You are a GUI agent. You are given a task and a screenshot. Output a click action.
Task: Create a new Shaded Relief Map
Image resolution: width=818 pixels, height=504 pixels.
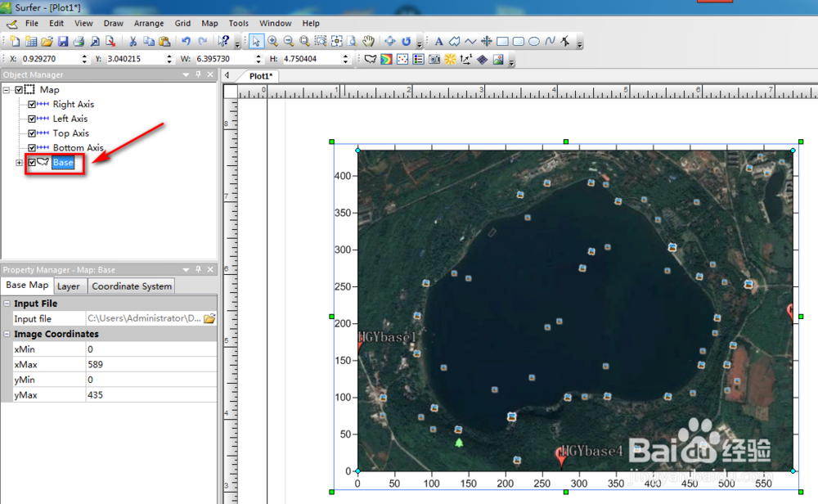pos(450,59)
